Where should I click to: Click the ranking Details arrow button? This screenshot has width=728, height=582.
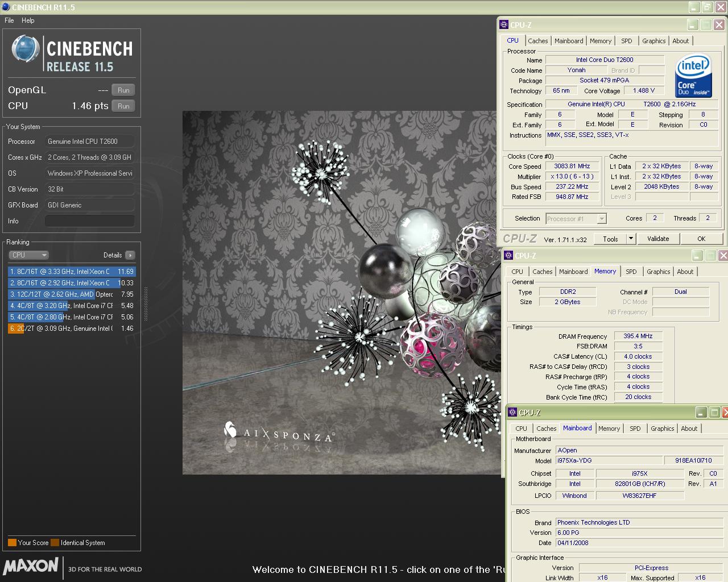(130, 255)
